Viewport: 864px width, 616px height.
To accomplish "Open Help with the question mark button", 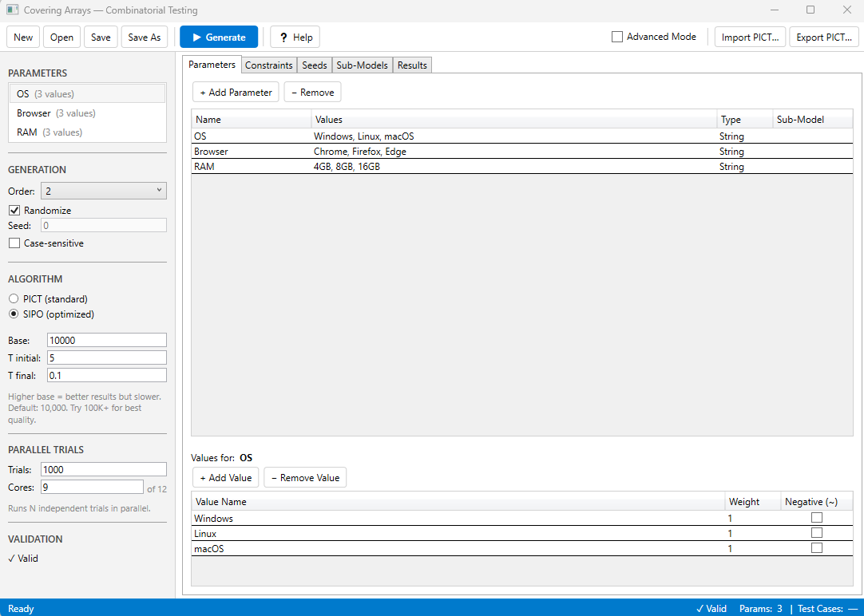I will coord(295,38).
